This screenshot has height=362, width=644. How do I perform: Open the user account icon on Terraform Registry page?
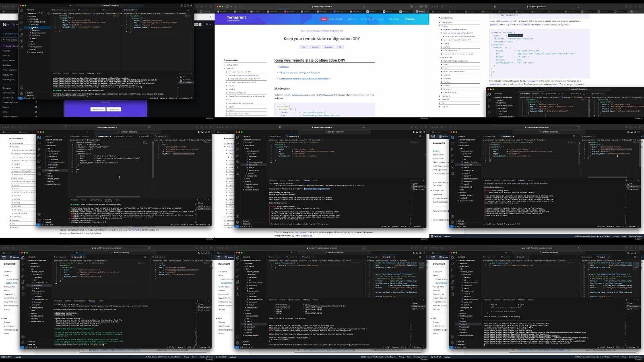point(207,25)
